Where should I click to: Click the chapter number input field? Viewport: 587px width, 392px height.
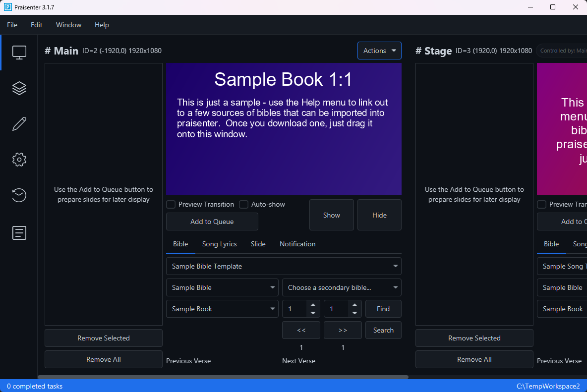click(295, 308)
